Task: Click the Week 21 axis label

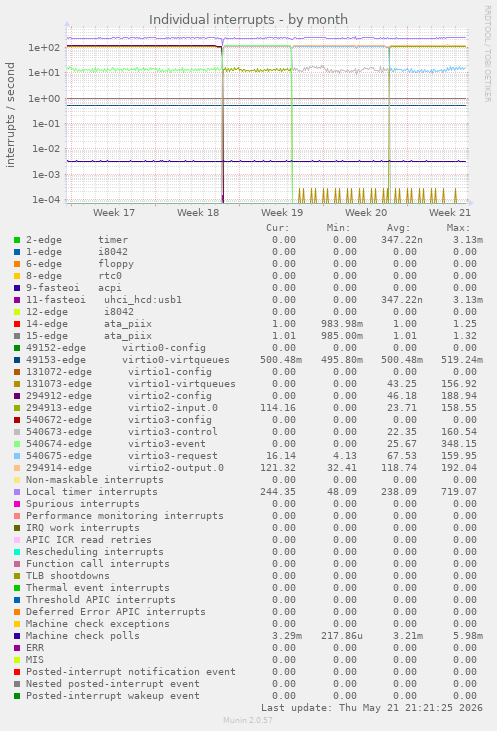Action: 450,213
